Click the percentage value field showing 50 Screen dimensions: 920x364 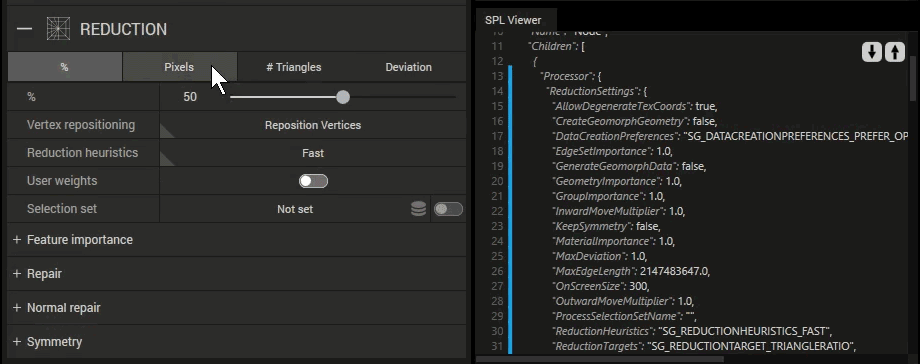(190, 97)
